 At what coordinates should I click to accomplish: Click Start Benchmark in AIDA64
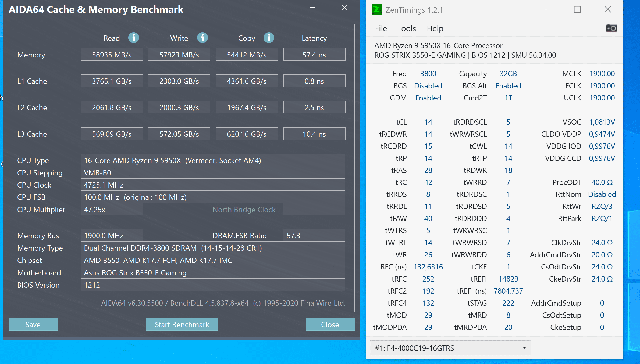(x=182, y=325)
